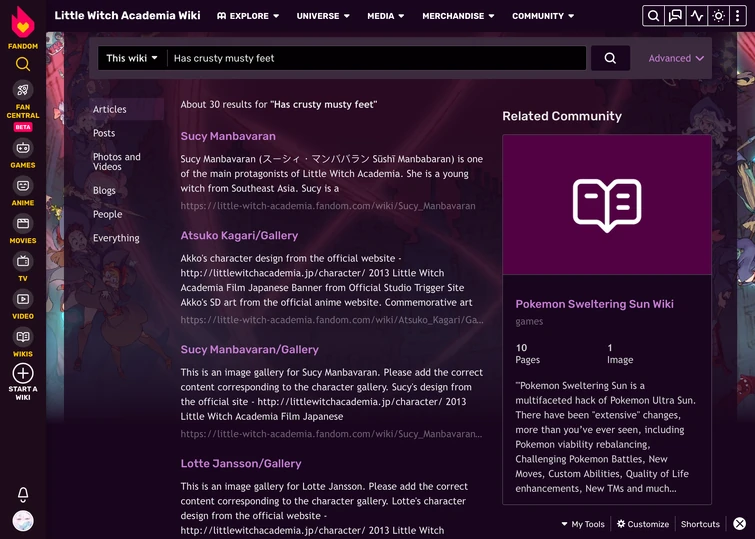This screenshot has width=755, height=539.
Task: Open the Sucy Manbavaran/Gallery result
Action: click(x=249, y=350)
